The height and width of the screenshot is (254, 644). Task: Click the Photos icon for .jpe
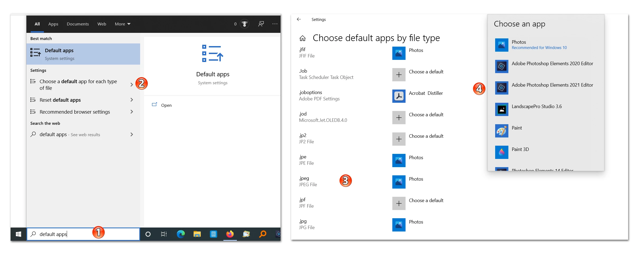pos(399,161)
